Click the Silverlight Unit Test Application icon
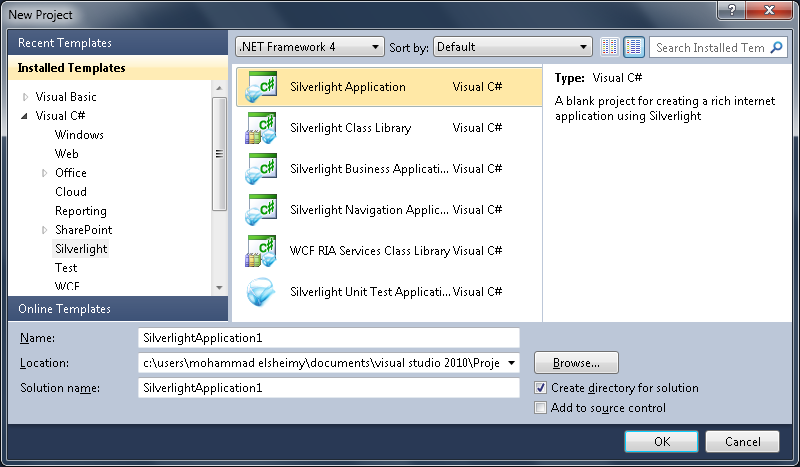 (x=262, y=292)
